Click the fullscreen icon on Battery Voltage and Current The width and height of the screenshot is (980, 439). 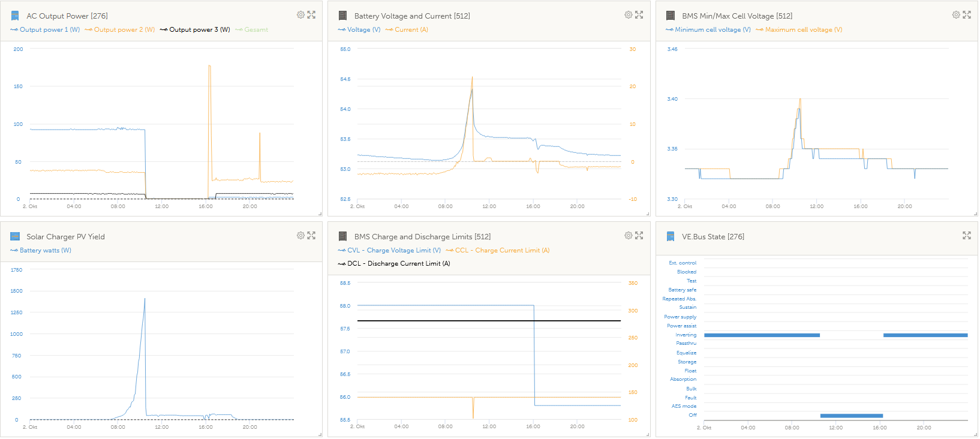click(x=639, y=15)
